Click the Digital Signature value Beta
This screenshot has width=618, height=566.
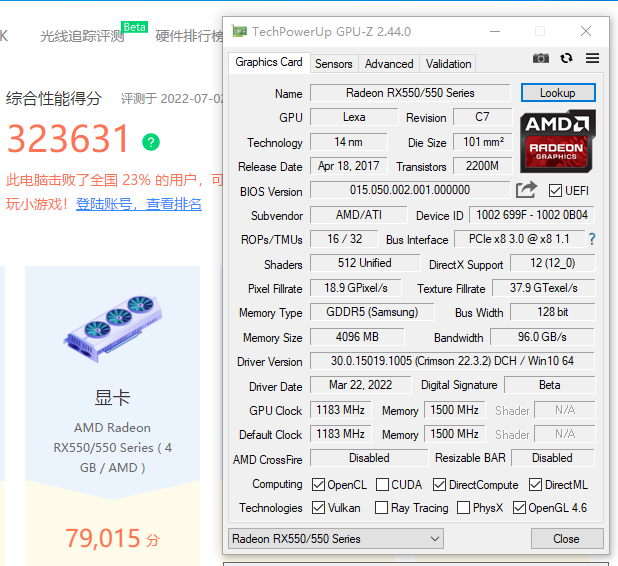[x=549, y=385]
